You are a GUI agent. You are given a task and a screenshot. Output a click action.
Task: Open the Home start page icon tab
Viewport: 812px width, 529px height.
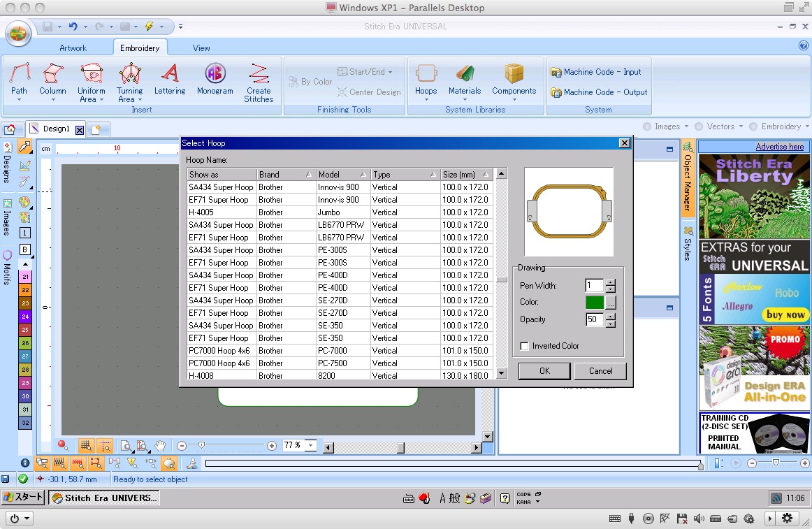[x=10, y=129]
